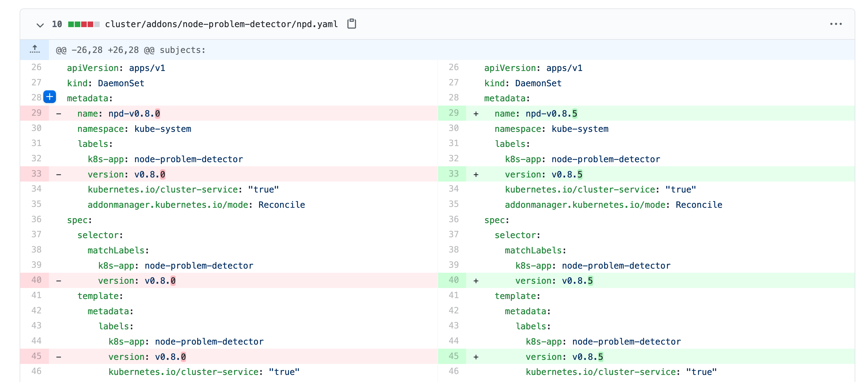Click the minus marker on left line 40
The width and height of the screenshot is (868, 382).
pos(59,281)
